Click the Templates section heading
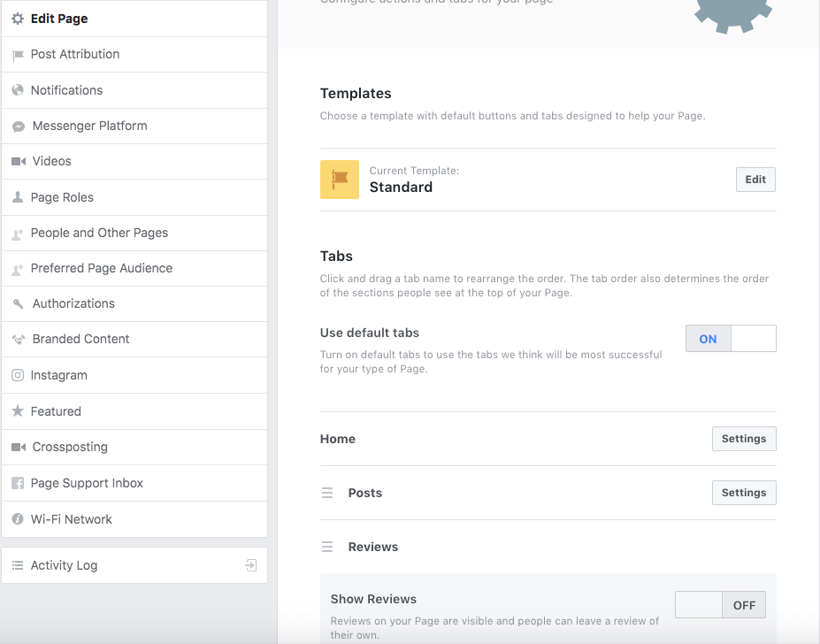 [356, 93]
